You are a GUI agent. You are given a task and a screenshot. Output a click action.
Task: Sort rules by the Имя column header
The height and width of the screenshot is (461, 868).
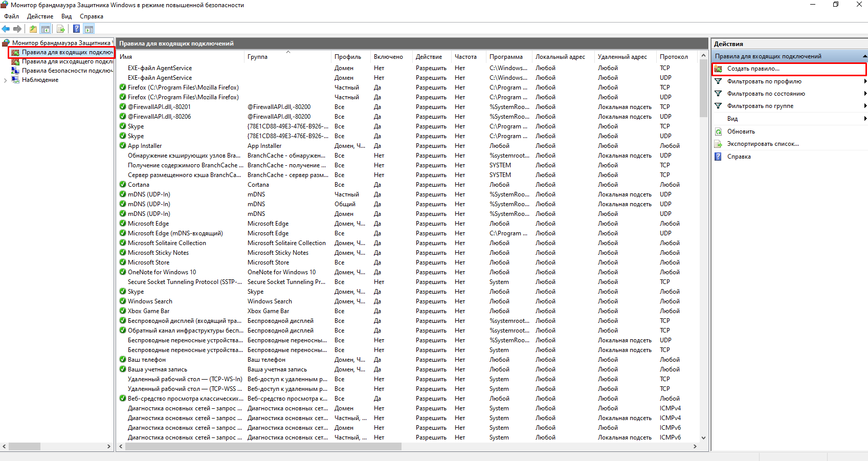click(x=126, y=57)
